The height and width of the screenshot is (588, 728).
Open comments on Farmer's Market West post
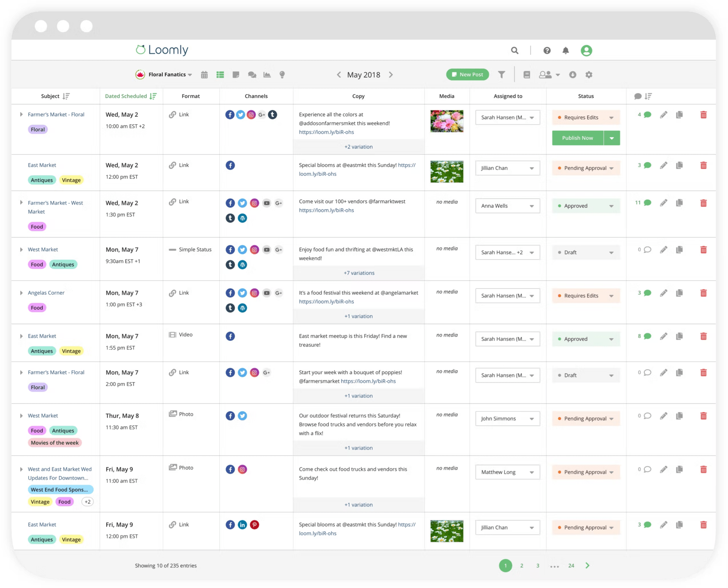click(647, 203)
